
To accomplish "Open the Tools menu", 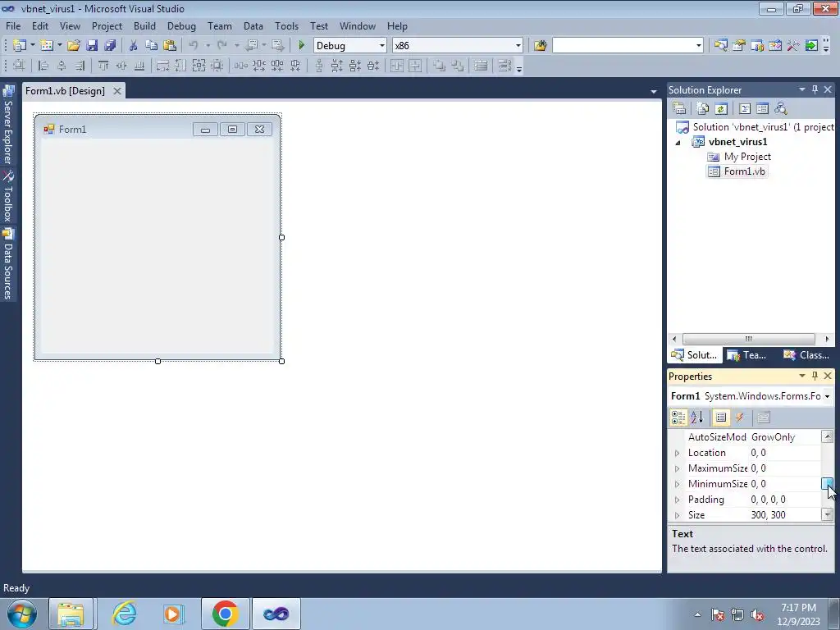I will pos(286,25).
